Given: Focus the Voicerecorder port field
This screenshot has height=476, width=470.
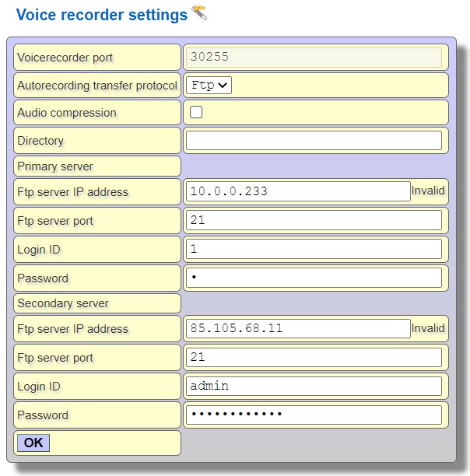Looking at the screenshot, I should (x=313, y=57).
